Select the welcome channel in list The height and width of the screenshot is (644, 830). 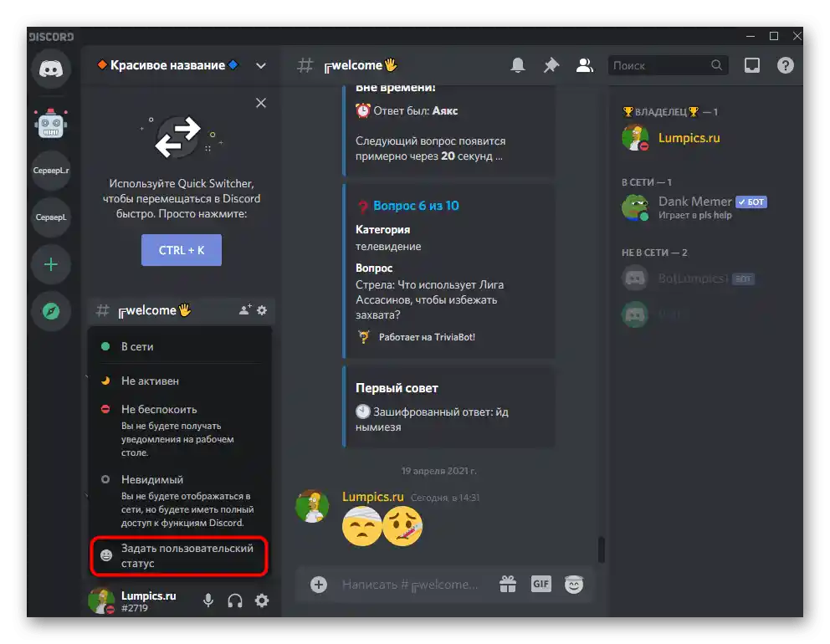181,310
